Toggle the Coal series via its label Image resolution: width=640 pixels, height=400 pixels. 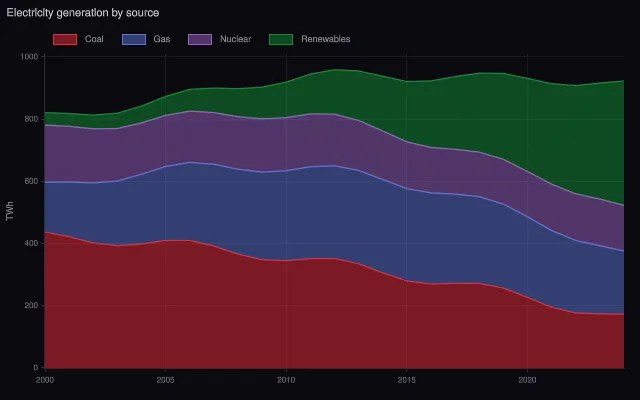[94, 39]
